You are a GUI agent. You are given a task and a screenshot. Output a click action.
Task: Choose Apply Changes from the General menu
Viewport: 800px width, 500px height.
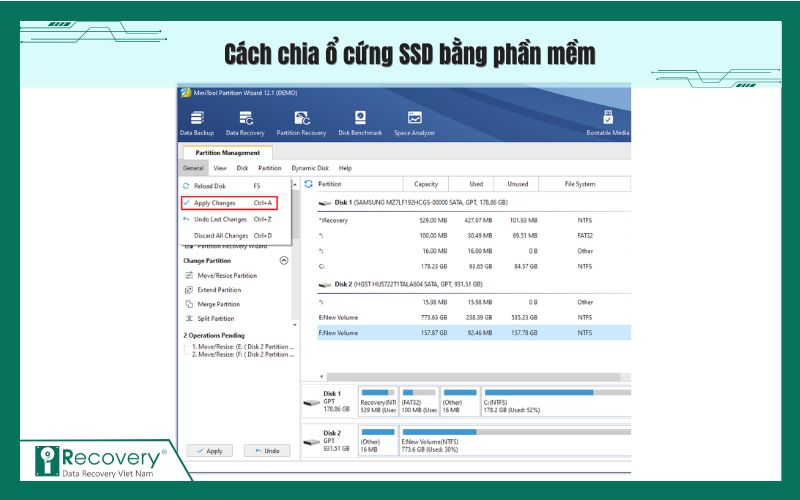229,203
